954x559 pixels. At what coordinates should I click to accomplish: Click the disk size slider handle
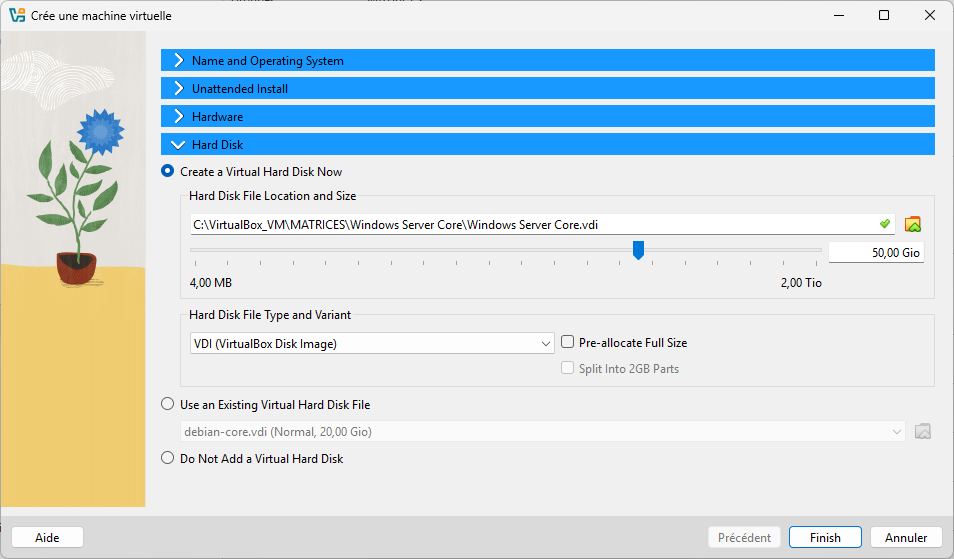[x=638, y=250]
